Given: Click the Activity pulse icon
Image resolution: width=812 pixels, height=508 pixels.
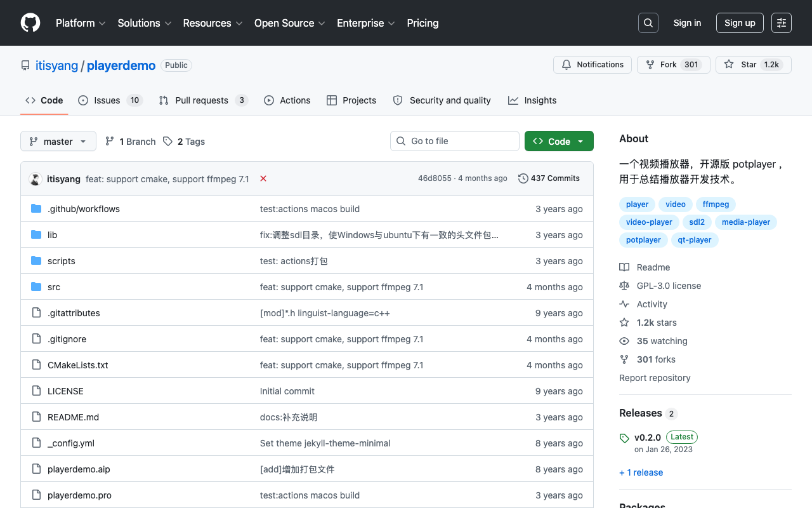Looking at the screenshot, I should click(x=624, y=304).
